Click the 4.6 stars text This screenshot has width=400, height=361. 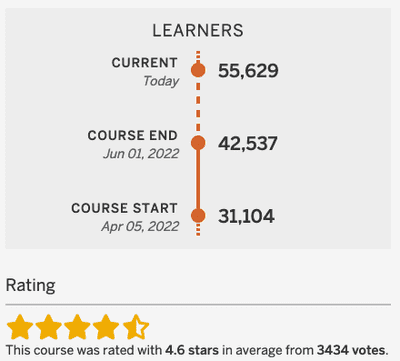coord(192,350)
